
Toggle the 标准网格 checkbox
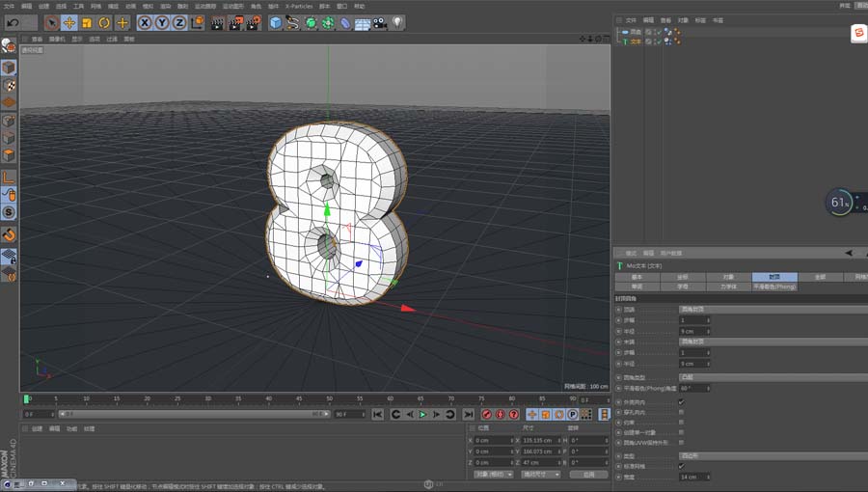tap(681, 466)
